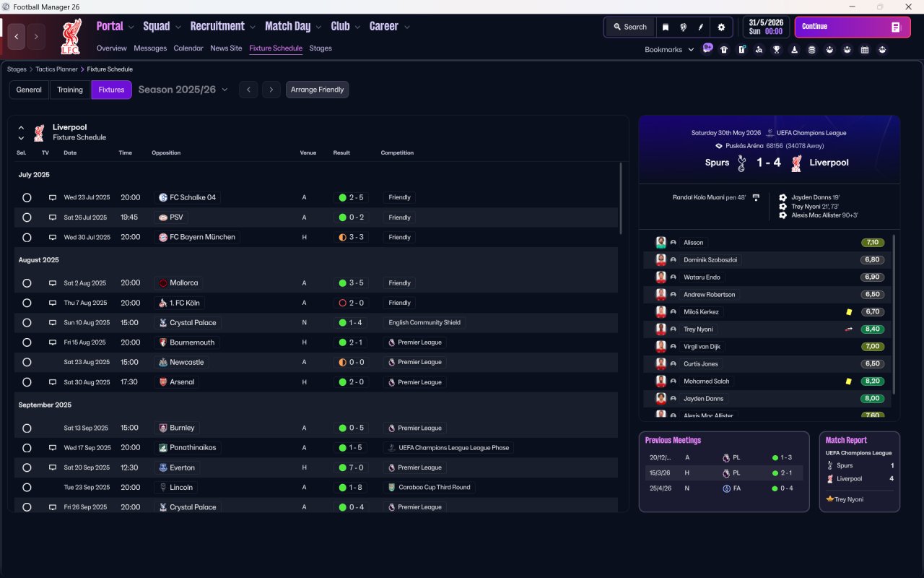Screen dimensions: 924x578
Task: Click the Newcastle club badge
Action: click(x=163, y=363)
